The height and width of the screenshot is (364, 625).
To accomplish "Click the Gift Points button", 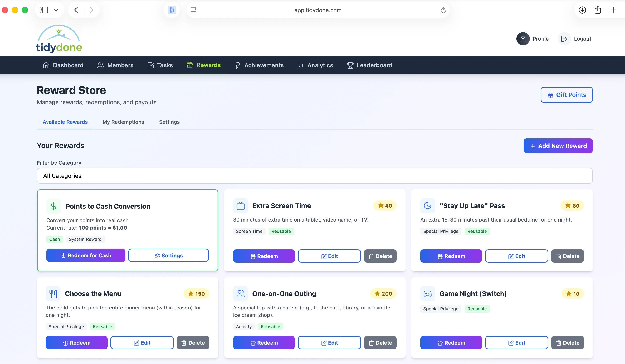I will click(567, 95).
